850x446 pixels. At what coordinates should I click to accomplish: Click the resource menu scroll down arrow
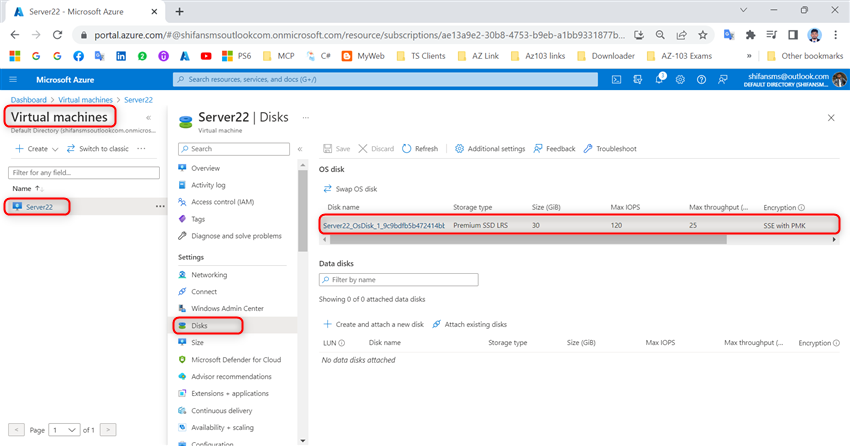click(x=302, y=441)
